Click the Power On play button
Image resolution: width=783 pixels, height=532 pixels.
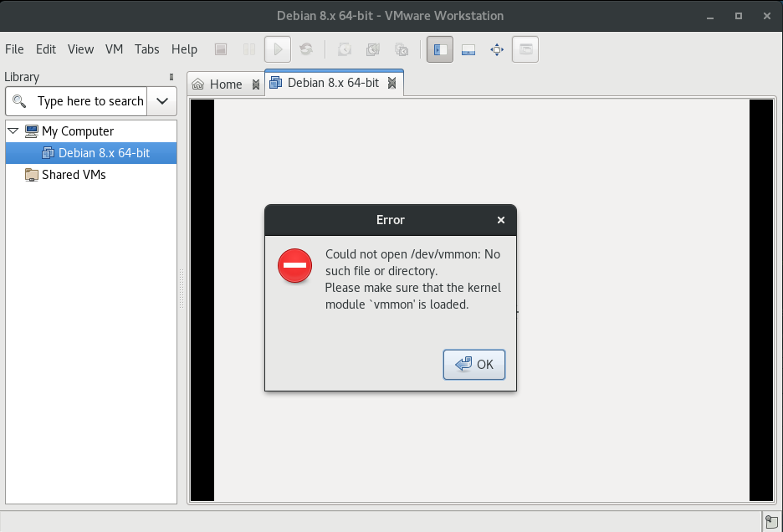278,49
